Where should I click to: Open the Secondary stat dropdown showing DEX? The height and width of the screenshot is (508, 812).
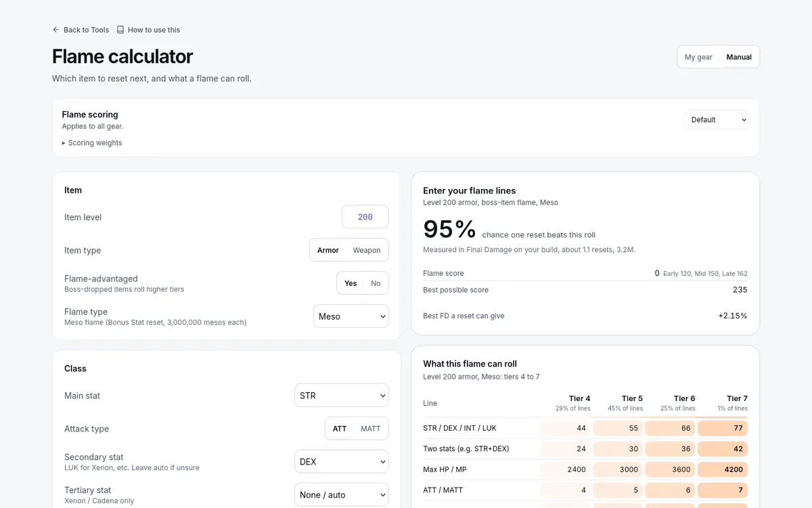[x=342, y=462]
